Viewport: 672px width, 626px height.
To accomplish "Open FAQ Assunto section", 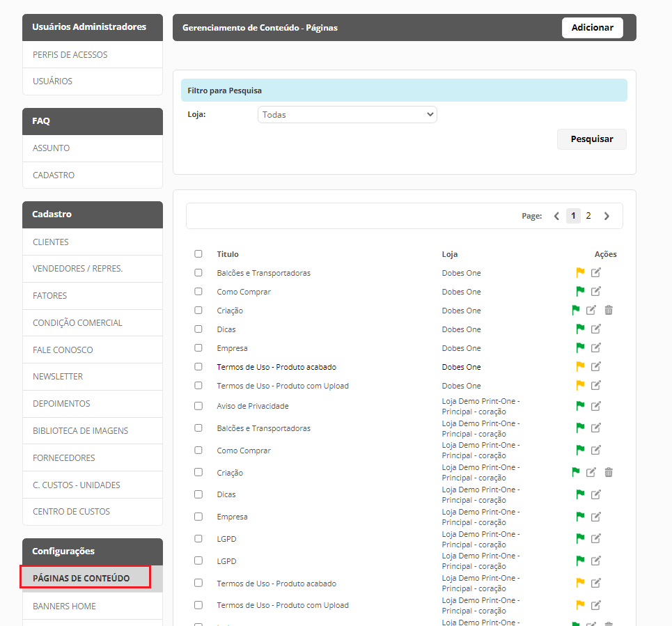I will pyautogui.click(x=93, y=148).
